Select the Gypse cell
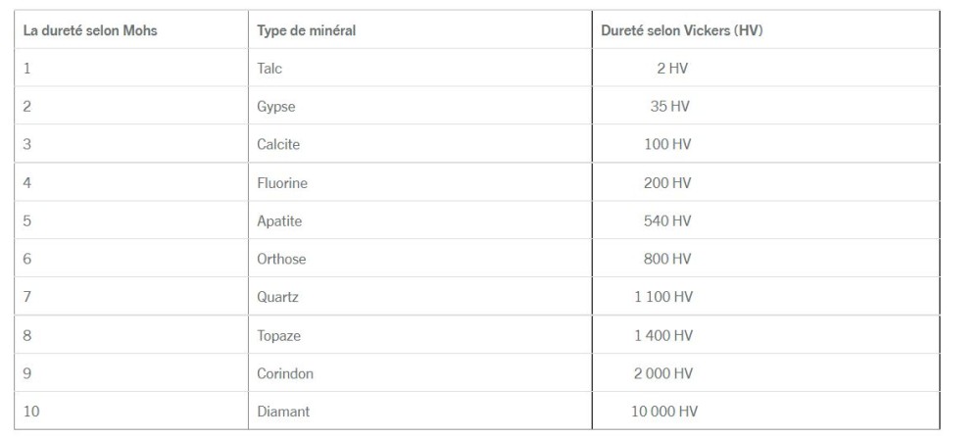This screenshot has height=438, width=980. [x=275, y=107]
